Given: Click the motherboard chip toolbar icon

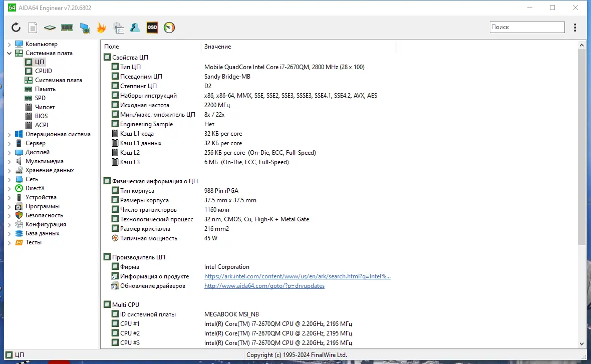Looking at the screenshot, I should [50, 28].
